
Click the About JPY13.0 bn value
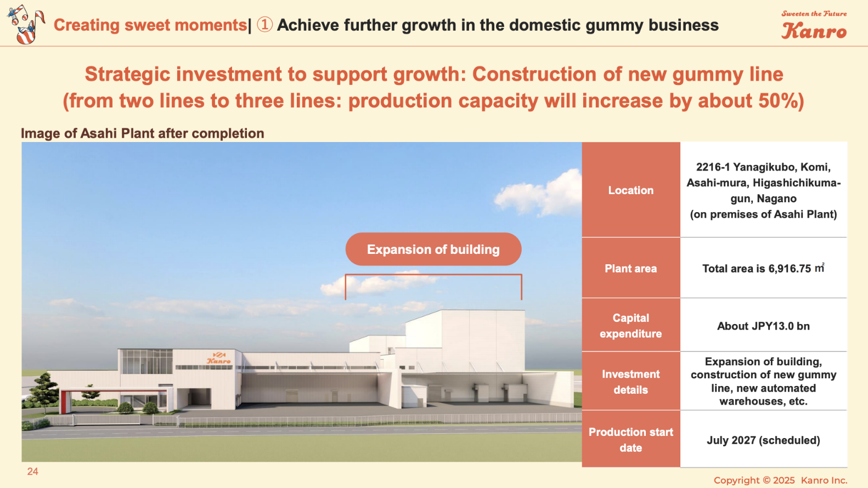coord(763,326)
